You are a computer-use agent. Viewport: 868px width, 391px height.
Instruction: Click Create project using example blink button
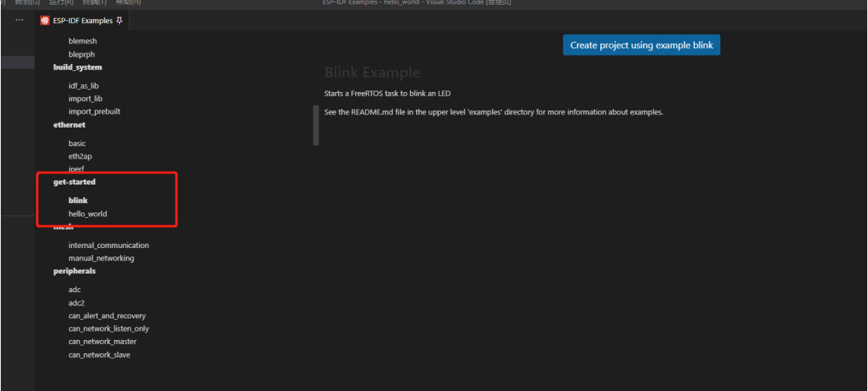tap(641, 46)
